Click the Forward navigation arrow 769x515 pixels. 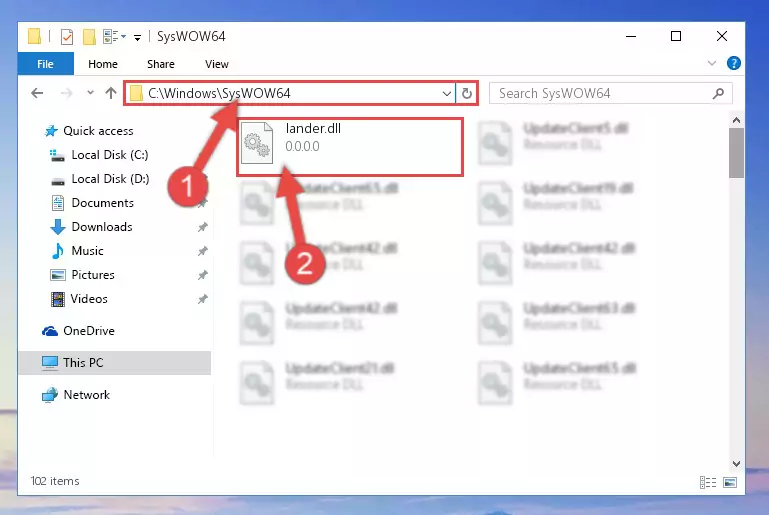pos(66,93)
